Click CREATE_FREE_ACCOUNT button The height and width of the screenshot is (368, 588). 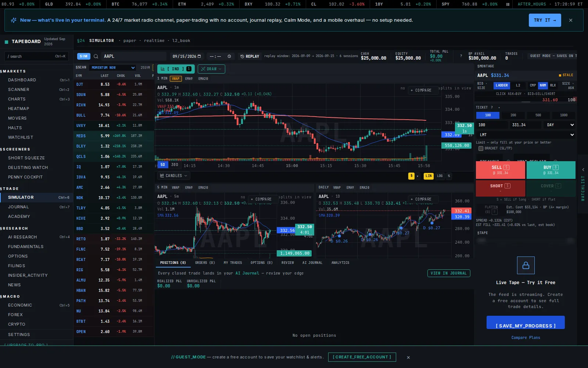coord(362,357)
